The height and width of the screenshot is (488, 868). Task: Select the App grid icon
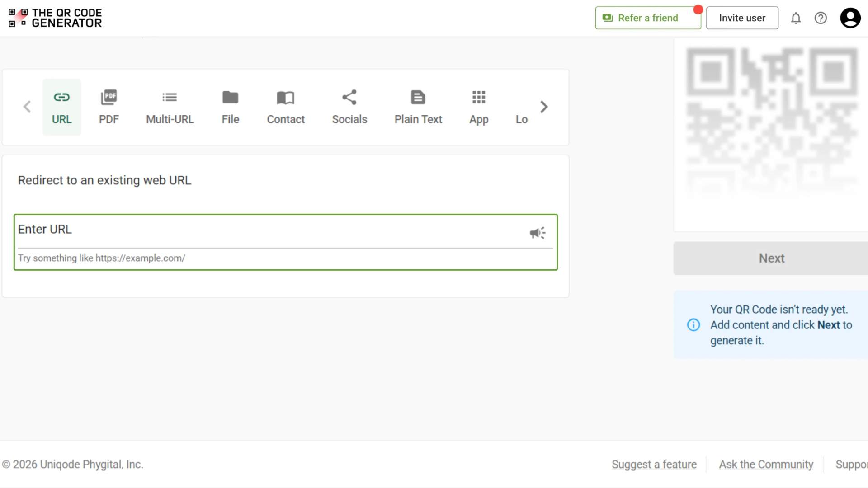coord(479,97)
